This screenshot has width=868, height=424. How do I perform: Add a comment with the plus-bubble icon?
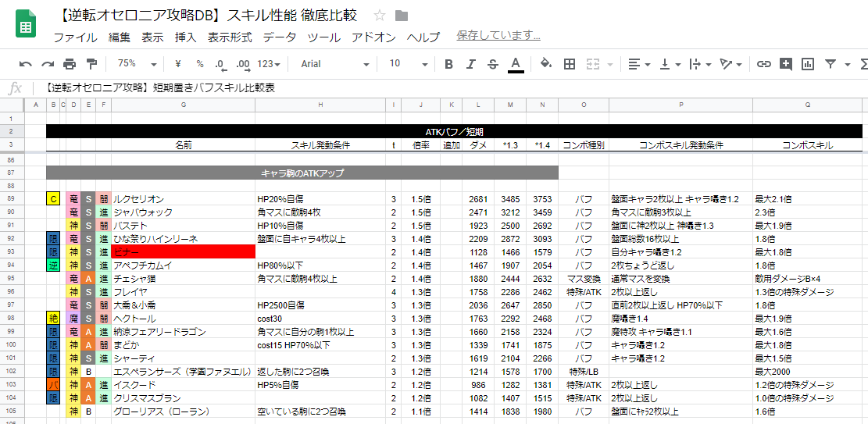[x=785, y=64]
